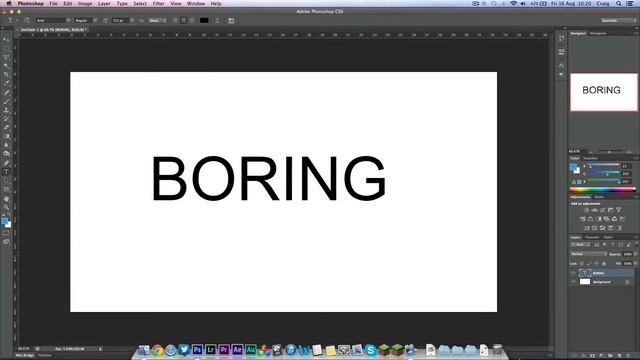Toggle lock image pixels in Layers panel
The height and width of the screenshot is (360, 640).
[589, 264]
